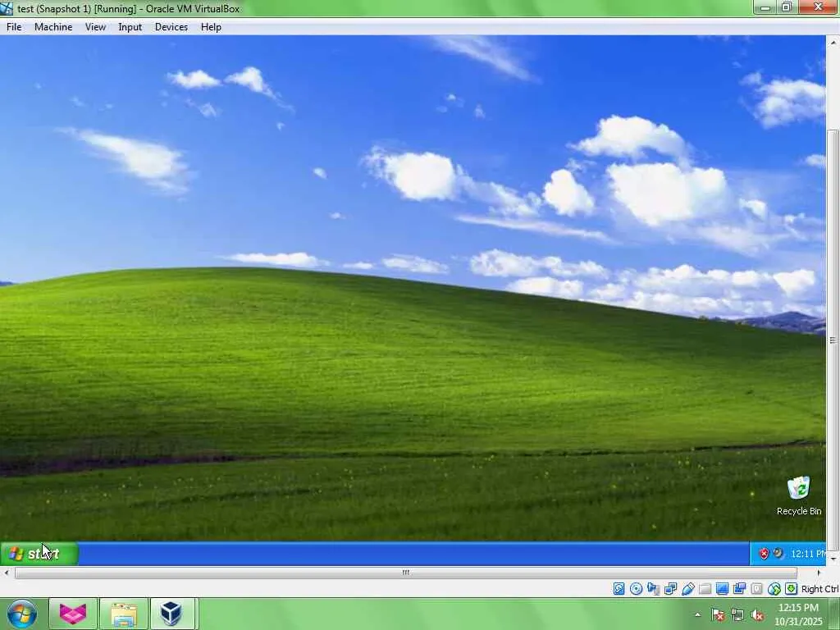The width and height of the screenshot is (840, 630).
Task: Click the host network tray icon
Action: (737, 614)
